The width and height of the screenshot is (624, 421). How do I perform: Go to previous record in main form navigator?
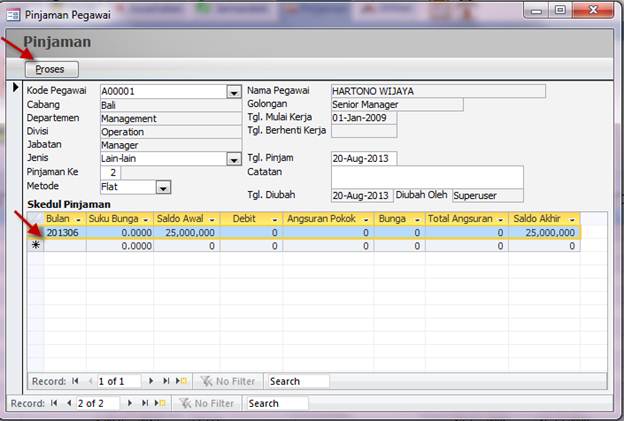(69, 403)
